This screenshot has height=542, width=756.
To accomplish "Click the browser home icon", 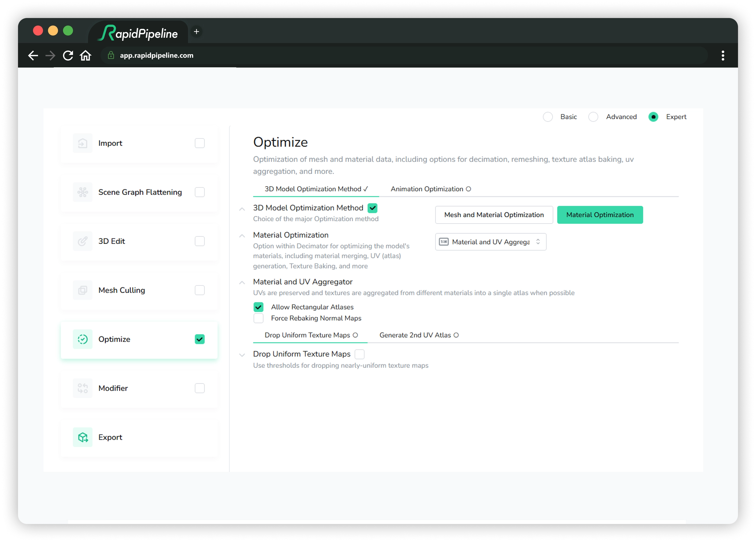I will [86, 55].
